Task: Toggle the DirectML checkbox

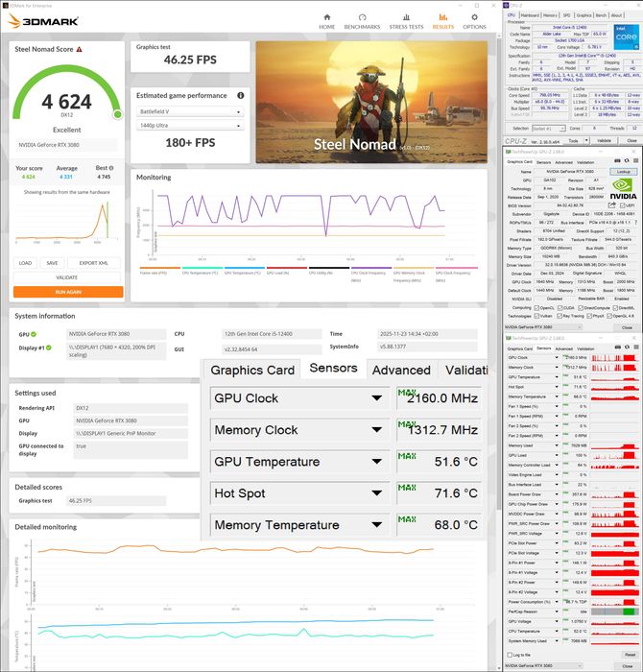Action: (615, 308)
